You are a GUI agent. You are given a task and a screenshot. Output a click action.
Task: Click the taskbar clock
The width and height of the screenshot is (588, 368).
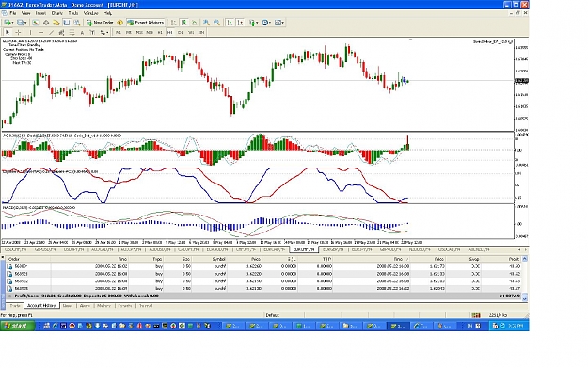point(516,326)
